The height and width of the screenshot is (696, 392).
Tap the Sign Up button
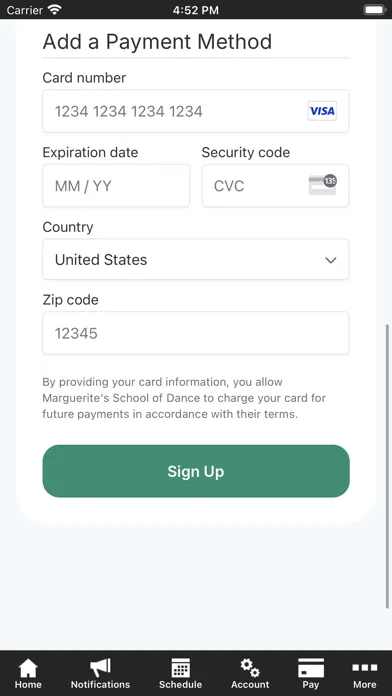[196, 471]
